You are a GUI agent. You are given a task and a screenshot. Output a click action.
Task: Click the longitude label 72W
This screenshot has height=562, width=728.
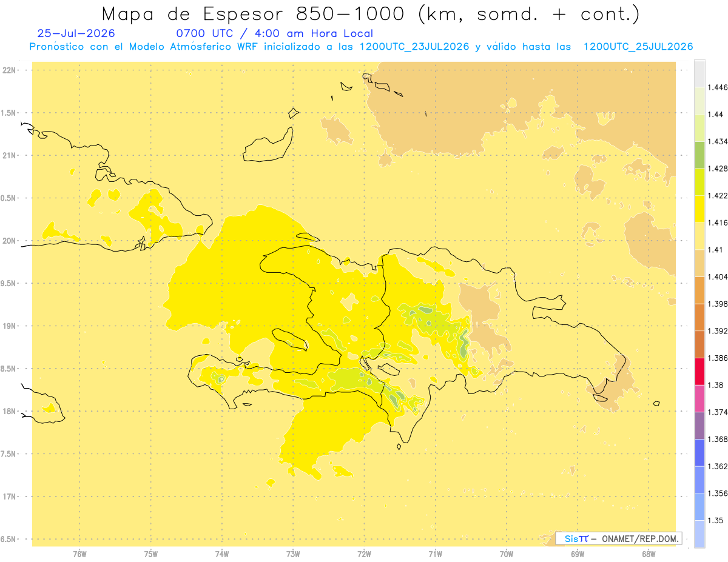point(364,554)
